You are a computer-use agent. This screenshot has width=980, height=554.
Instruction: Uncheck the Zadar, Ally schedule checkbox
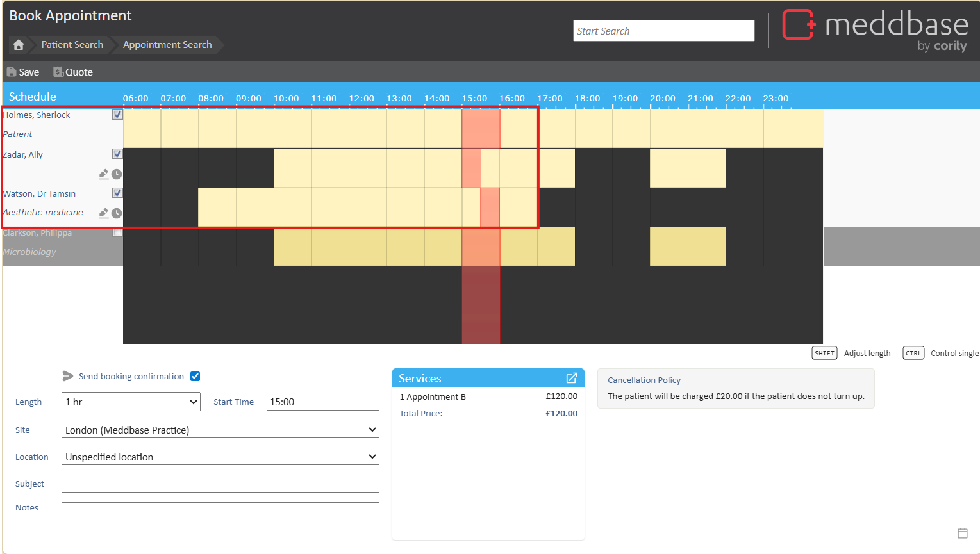(x=117, y=154)
